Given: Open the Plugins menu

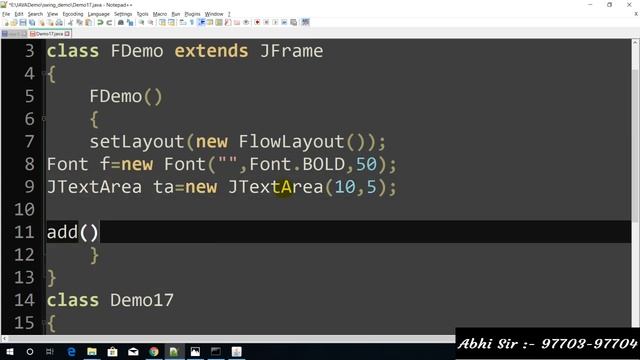Looking at the screenshot, I should (192, 14).
